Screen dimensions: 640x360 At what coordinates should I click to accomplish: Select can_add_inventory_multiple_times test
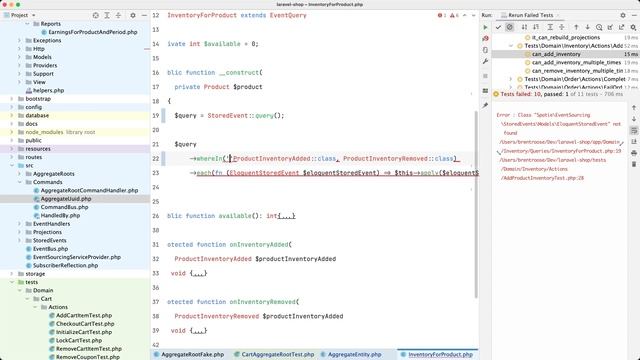click(576, 62)
